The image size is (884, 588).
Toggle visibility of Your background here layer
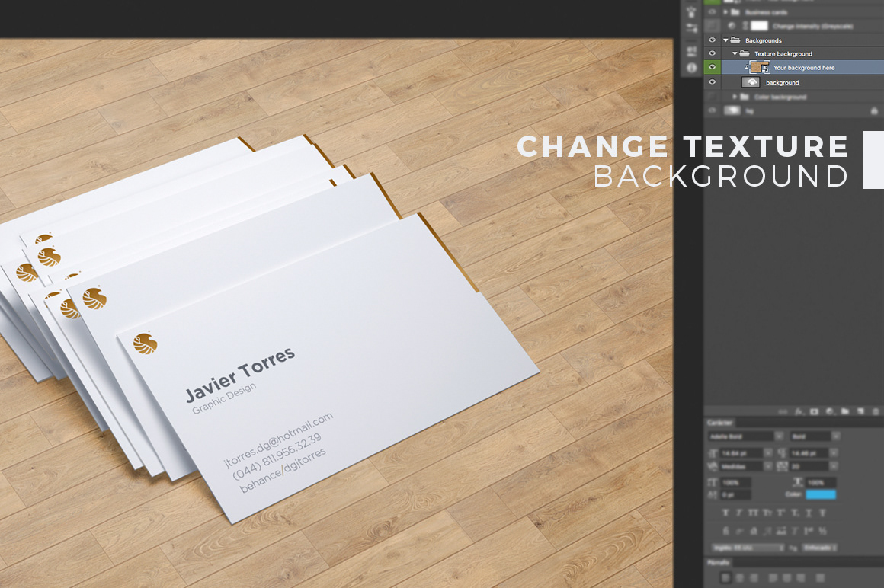click(712, 67)
